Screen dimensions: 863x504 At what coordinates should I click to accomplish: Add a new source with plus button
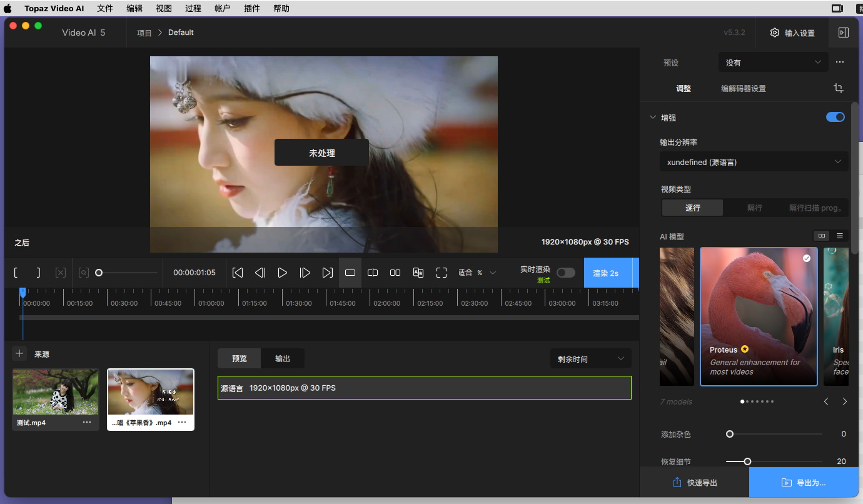19,354
